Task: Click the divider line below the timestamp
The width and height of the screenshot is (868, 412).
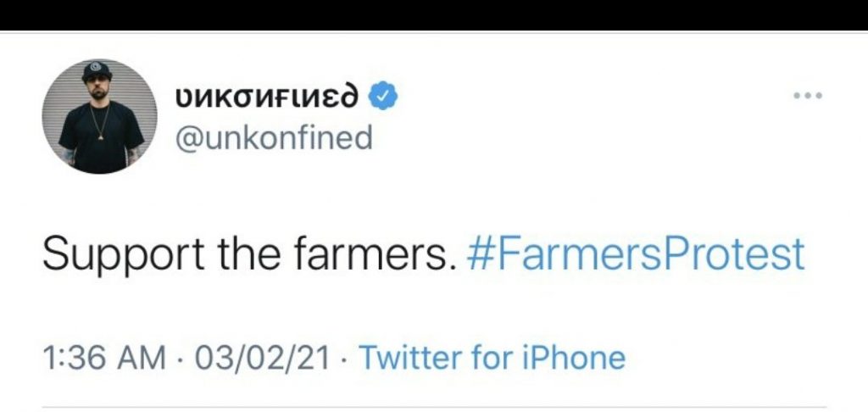Action: pos(434,407)
